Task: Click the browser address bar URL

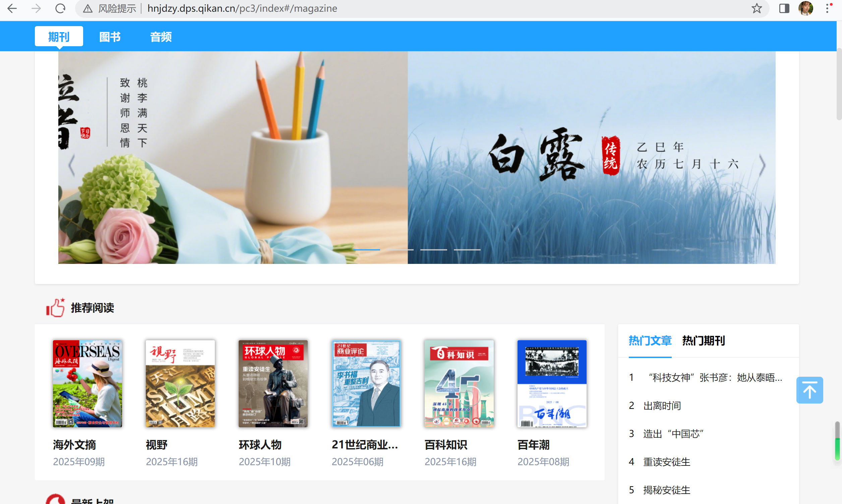Action: pos(242,8)
